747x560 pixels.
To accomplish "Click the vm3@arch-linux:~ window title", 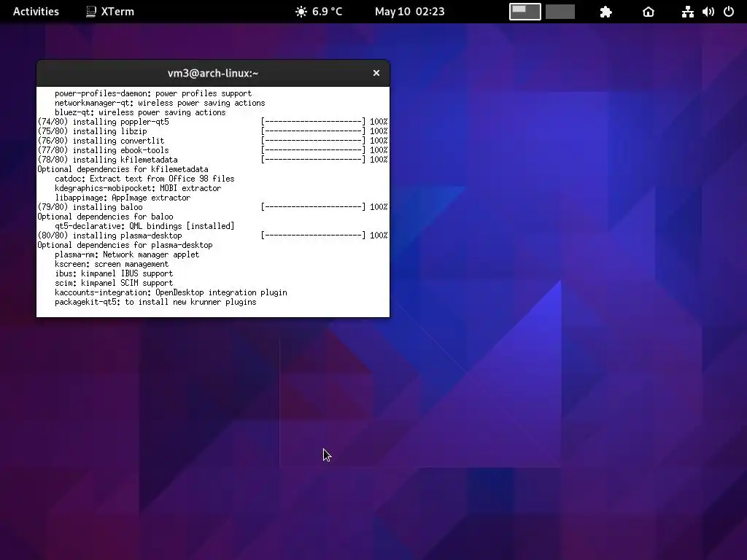I will click(213, 74).
